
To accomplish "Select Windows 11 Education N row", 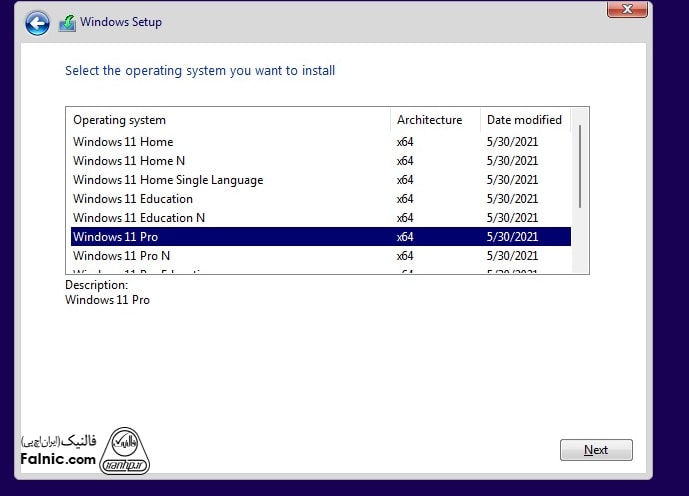I will [139, 218].
